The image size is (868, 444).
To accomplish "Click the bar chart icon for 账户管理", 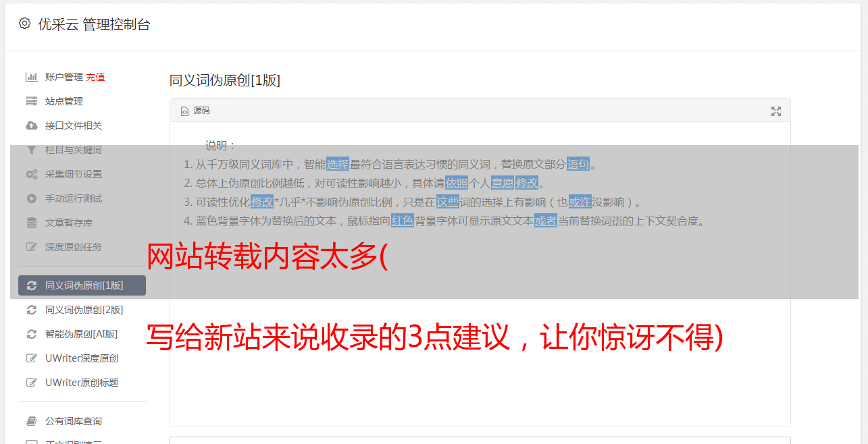I will [x=31, y=77].
